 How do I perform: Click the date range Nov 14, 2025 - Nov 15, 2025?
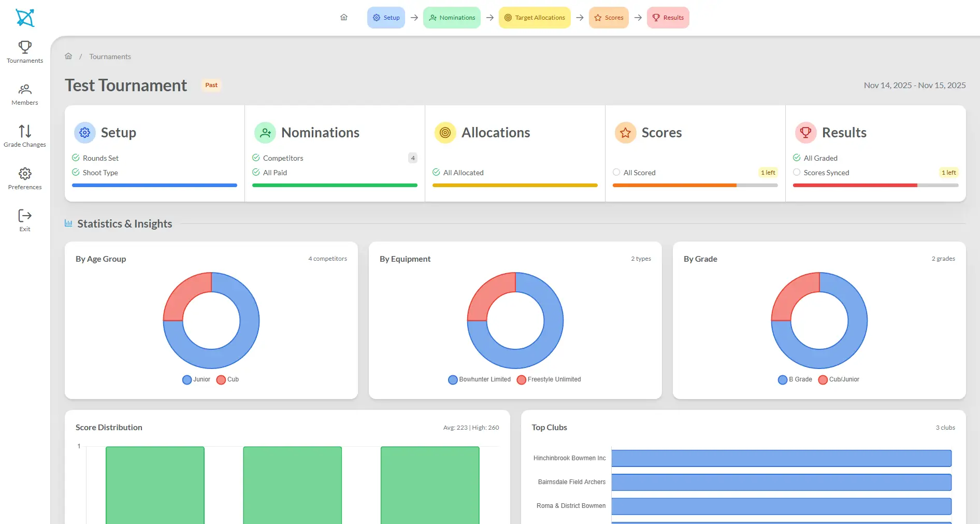coord(915,86)
